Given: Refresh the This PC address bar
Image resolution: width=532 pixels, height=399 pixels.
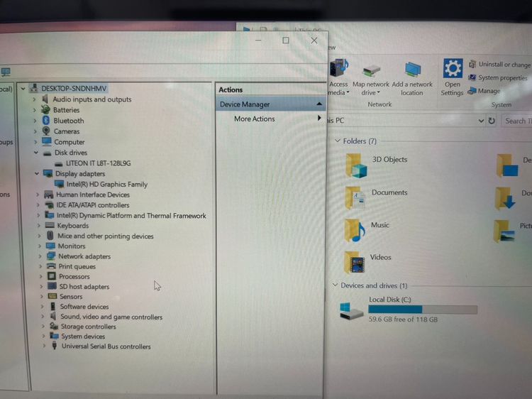Looking at the screenshot, I should (492, 121).
